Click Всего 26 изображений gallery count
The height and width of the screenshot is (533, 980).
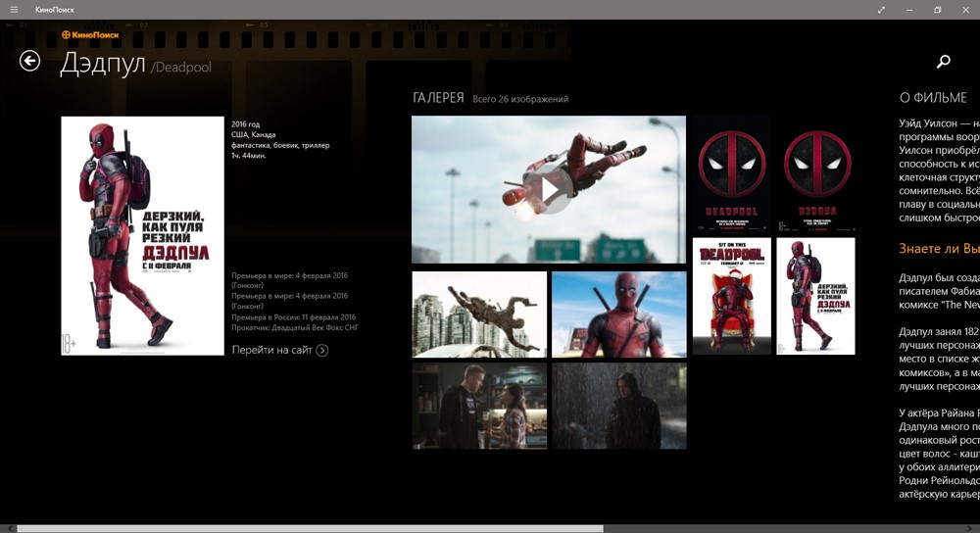pos(520,99)
